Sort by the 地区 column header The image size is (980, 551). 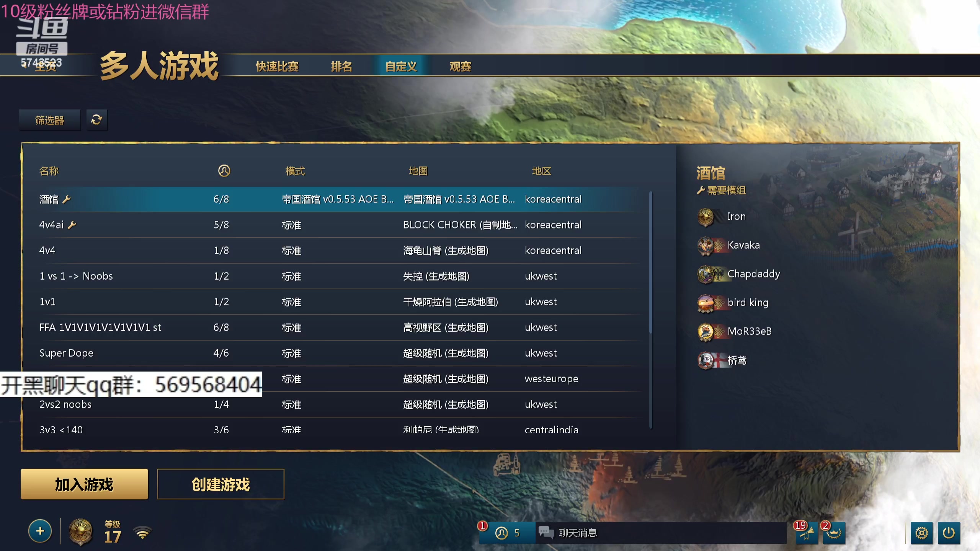[541, 171]
